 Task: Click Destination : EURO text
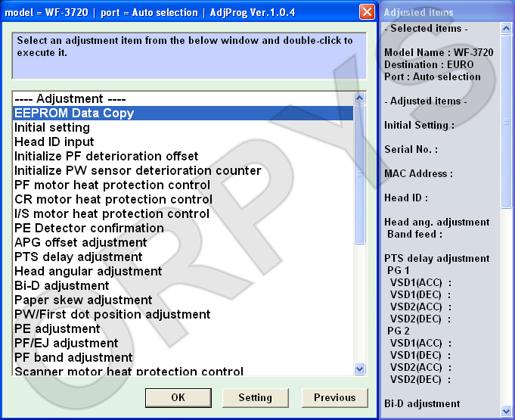click(429, 65)
